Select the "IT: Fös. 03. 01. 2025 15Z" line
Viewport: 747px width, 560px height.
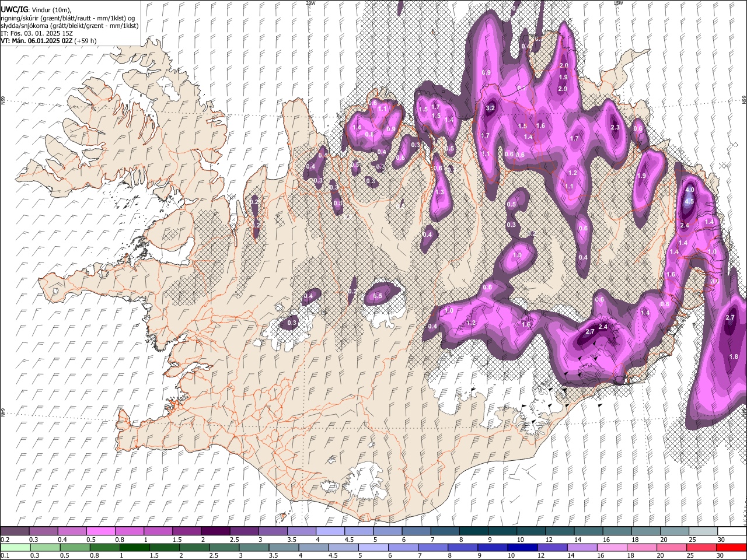[37, 33]
